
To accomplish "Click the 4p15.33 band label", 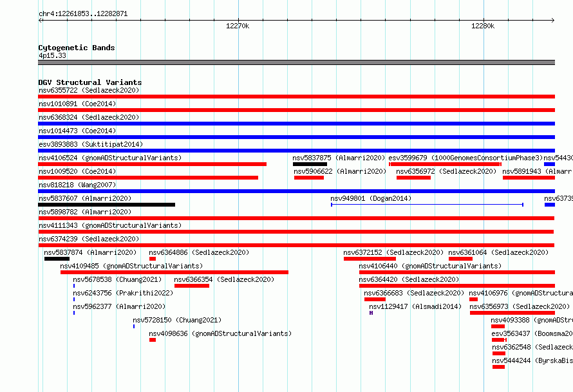I will click(x=52, y=55).
